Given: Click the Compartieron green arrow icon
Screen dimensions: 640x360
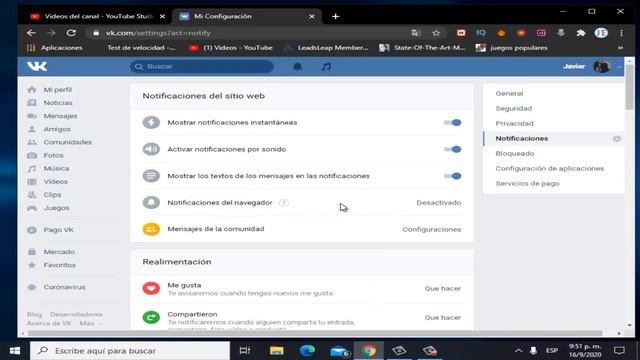Looking at the screenshot, I should point(151,317).
